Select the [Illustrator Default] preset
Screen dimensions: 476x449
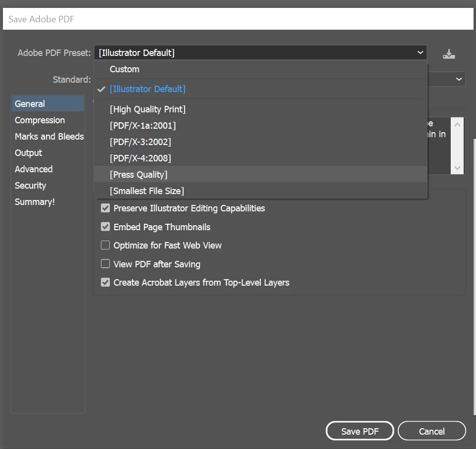(260, 89)
